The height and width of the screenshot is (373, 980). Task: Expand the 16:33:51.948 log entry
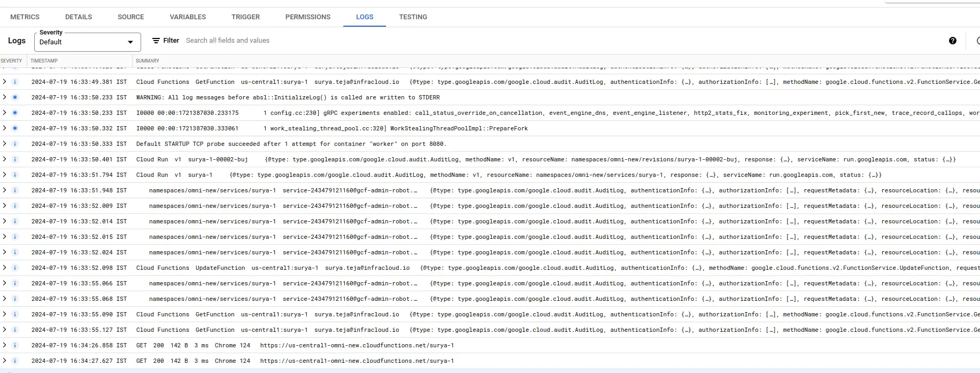point(4,190)
